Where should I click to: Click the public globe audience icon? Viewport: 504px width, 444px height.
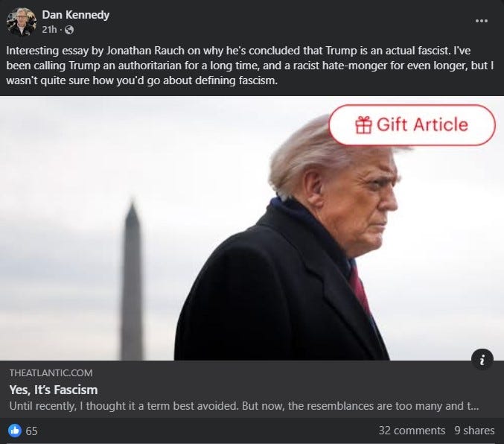coord(69,30)
